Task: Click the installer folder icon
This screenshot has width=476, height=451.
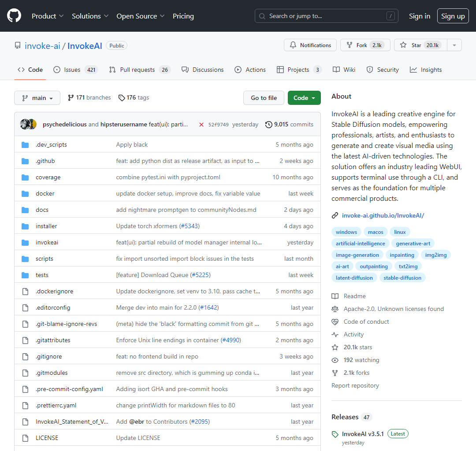Action: (x=25, y=226)
